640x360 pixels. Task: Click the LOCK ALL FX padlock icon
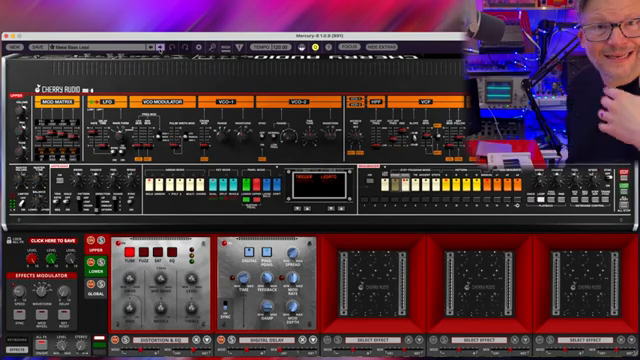(9, 240)
